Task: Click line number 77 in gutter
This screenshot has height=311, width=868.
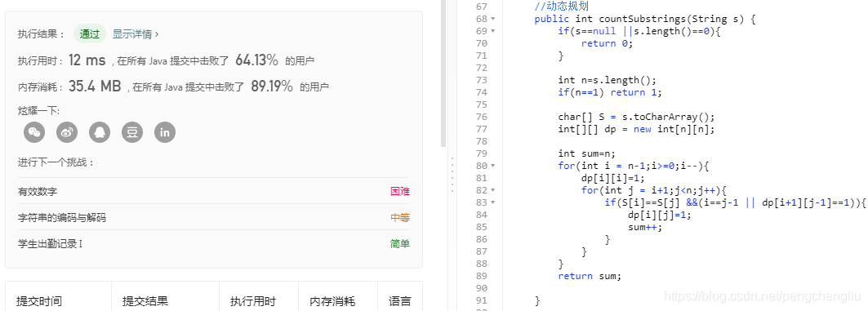Action: click(481, 129)
